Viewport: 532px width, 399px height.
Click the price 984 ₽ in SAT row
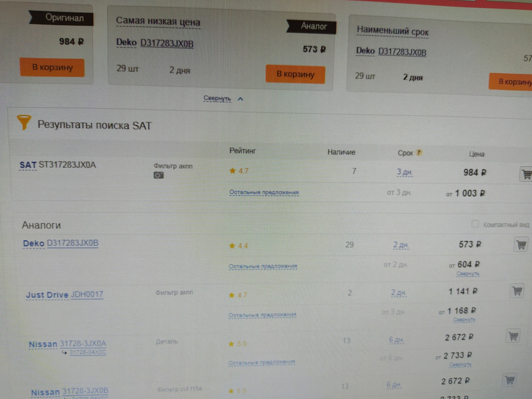[475, 173]
